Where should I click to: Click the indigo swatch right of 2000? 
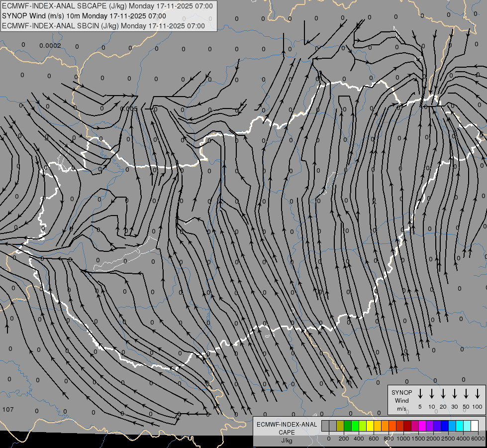pyautogui.click(x=437, y=426)
